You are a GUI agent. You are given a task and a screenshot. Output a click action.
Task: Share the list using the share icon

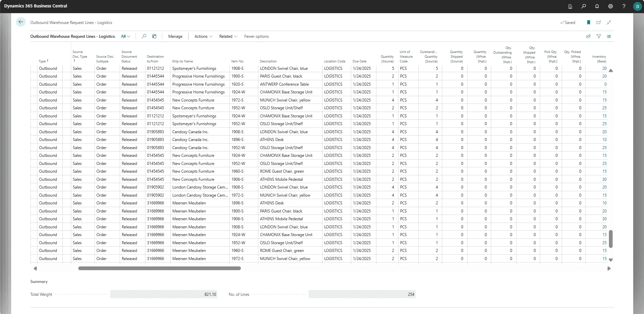[x=588, y=36]
